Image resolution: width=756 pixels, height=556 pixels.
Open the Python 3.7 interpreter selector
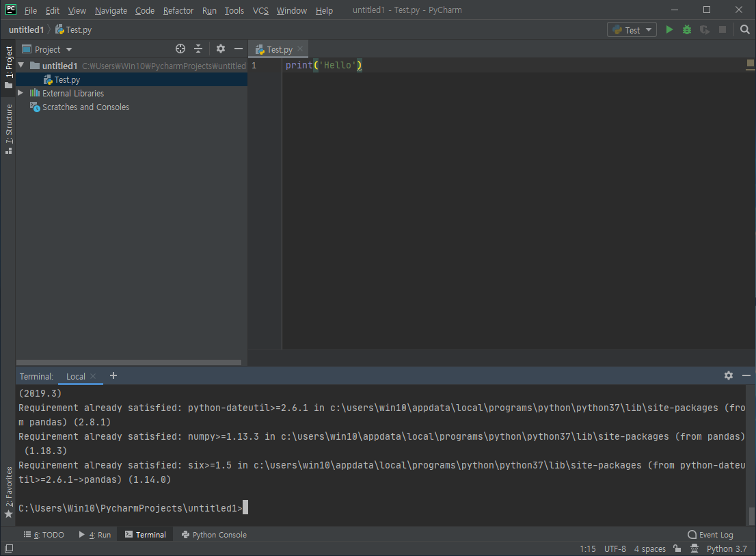click(726, 548)
